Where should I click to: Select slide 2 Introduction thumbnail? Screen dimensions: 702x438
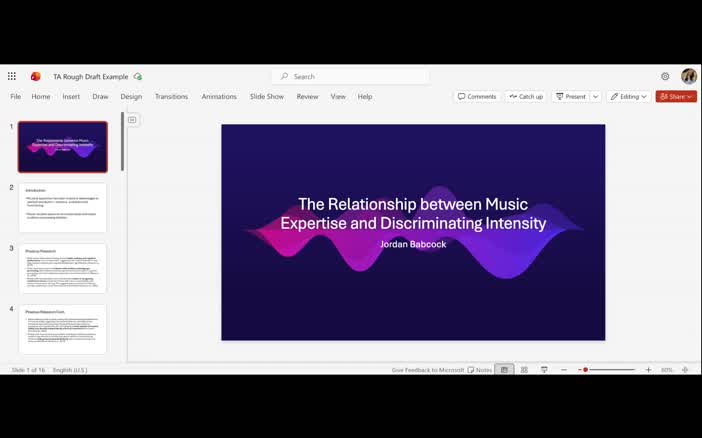pos(63,207)
